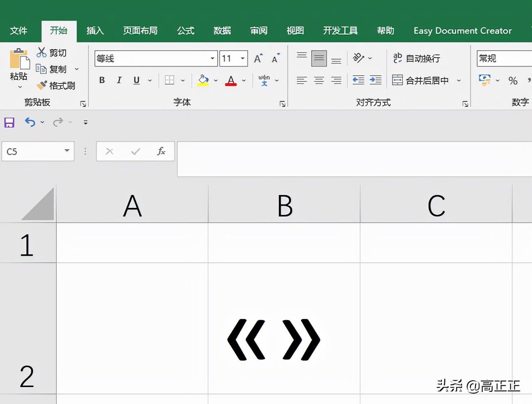Click the Save icon in quick access toolbar
Viewport: 532px width, 404px height.
9,122
